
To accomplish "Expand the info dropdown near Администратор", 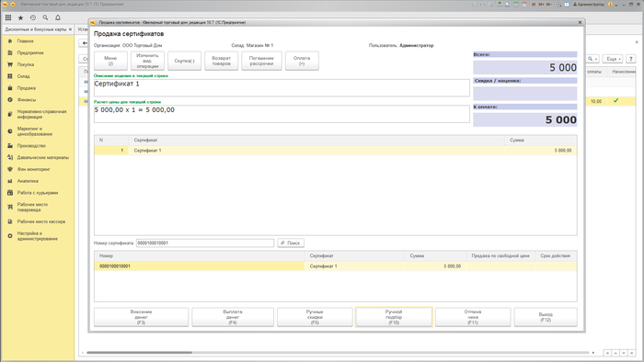I will pyautogui.click(x=616, y=5).
